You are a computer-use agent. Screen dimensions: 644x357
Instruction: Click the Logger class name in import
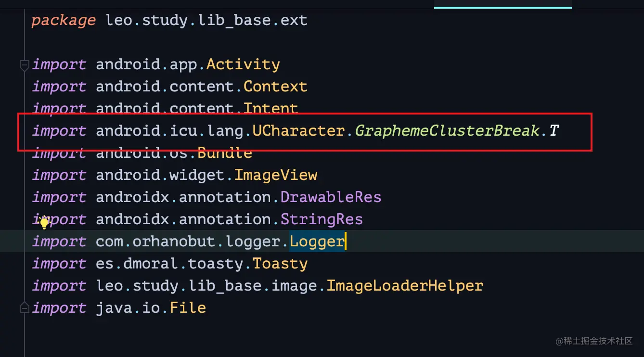pos(317,242)
